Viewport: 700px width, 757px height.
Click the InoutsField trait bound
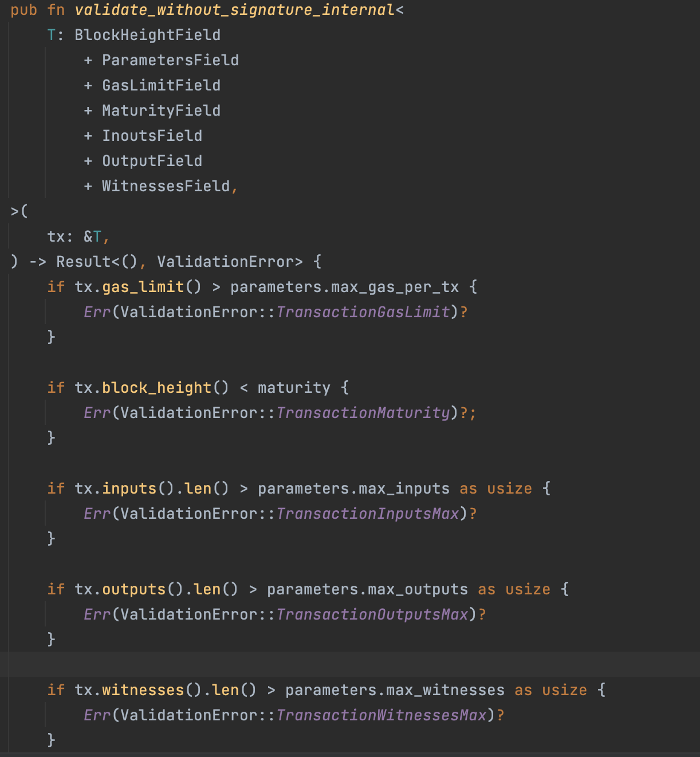click(152, 136)
